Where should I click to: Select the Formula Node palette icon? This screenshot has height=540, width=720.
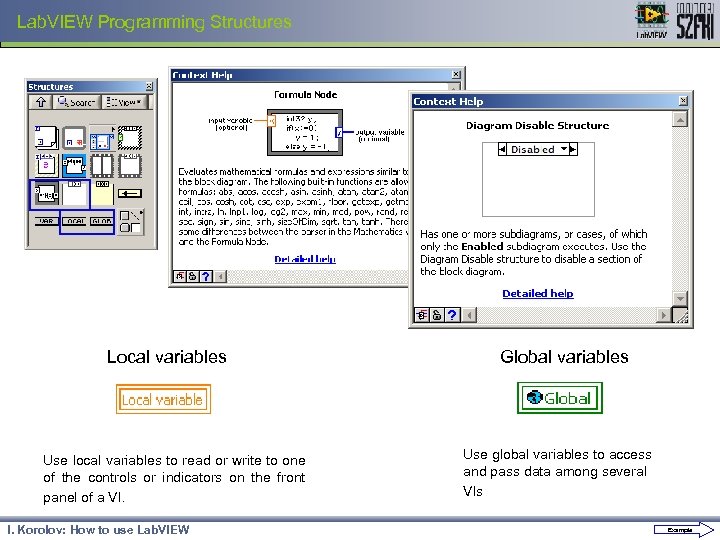46,193
